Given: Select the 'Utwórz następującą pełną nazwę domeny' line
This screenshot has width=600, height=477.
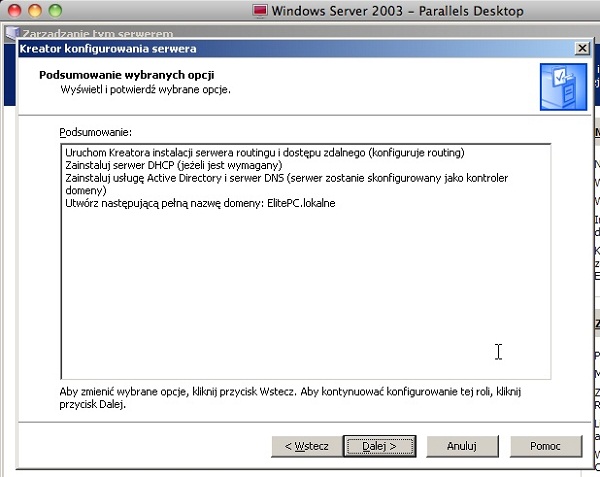Looking at the screenshot, I should pyautogui.click(x=200, y=203).
